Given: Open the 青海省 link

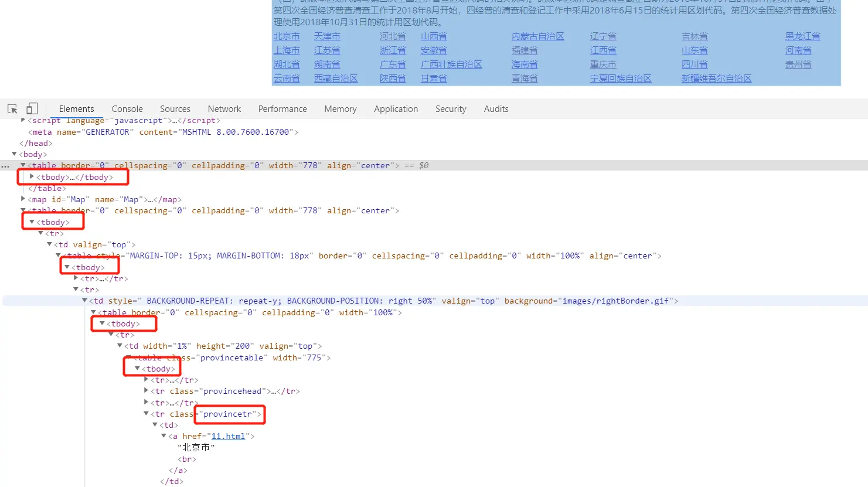Looking at the screenshot, I should coord(525,79).
